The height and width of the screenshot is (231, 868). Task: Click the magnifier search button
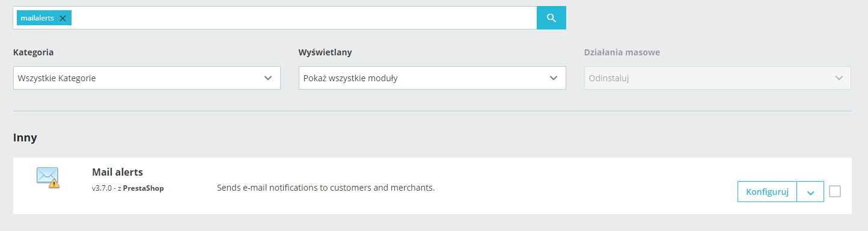[x=551, y=18]
